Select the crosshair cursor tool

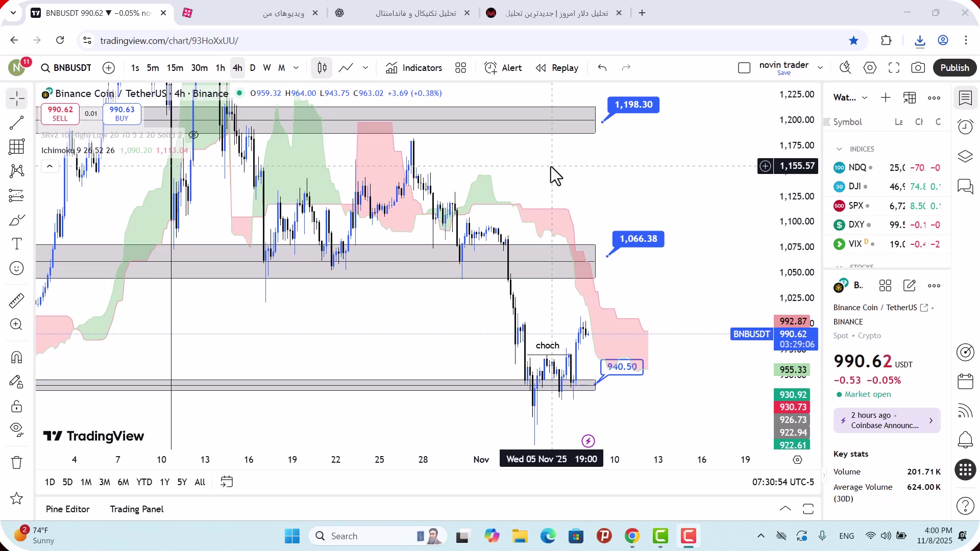16,98
